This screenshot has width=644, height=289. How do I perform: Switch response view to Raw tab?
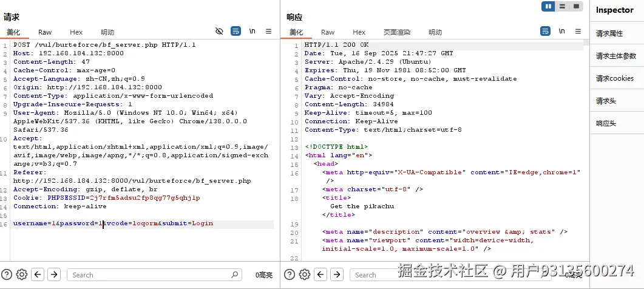click(328, 32)
